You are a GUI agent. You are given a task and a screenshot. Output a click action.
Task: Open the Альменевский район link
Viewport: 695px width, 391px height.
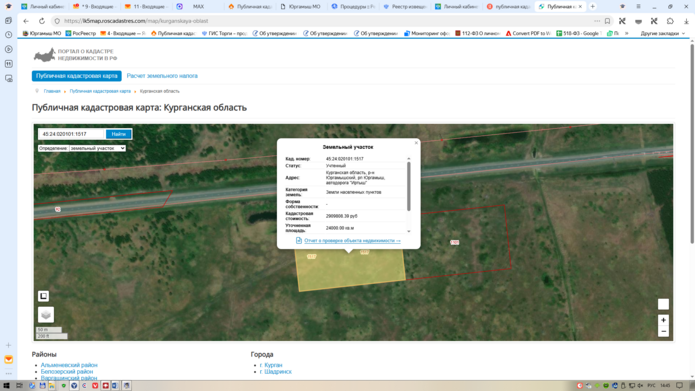(x=69, y=365)
